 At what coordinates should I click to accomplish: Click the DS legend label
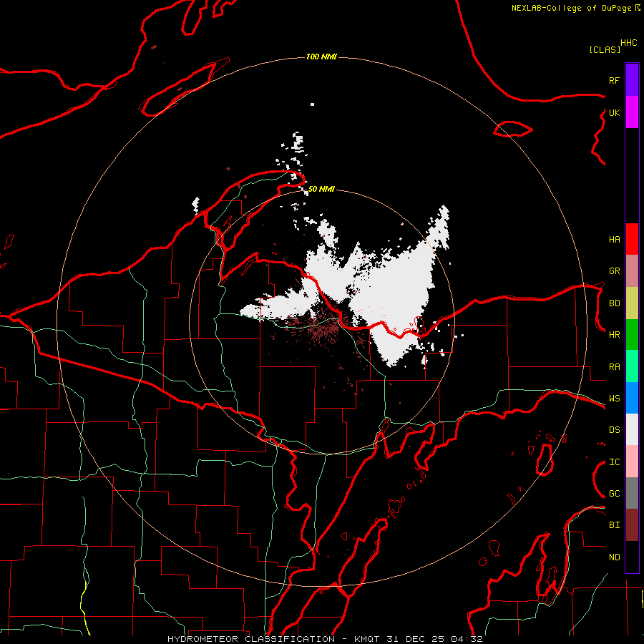(x=614, y=430)
